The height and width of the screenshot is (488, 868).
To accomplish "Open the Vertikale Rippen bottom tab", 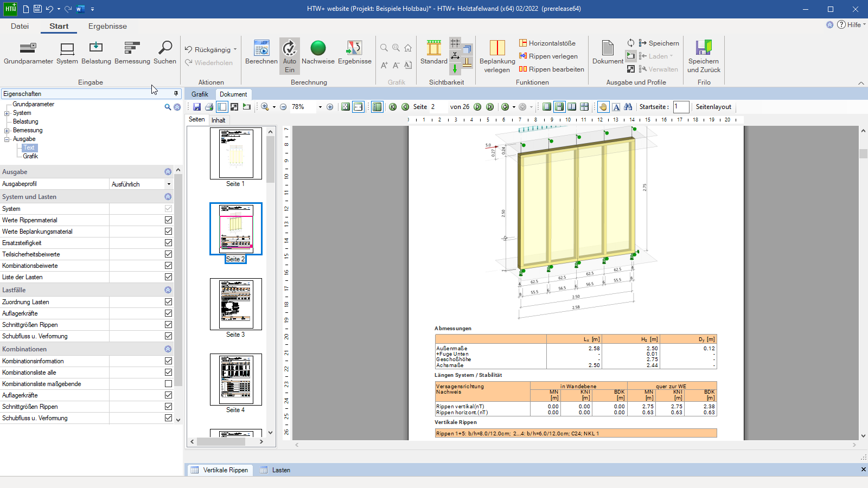I will coord(220,470).
